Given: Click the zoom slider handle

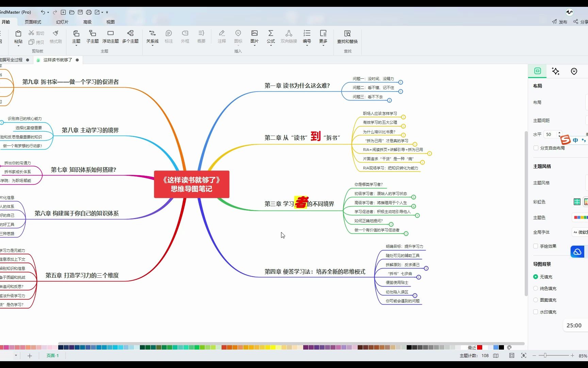Looking at the screenshot, I should click(x=545, y=355).
